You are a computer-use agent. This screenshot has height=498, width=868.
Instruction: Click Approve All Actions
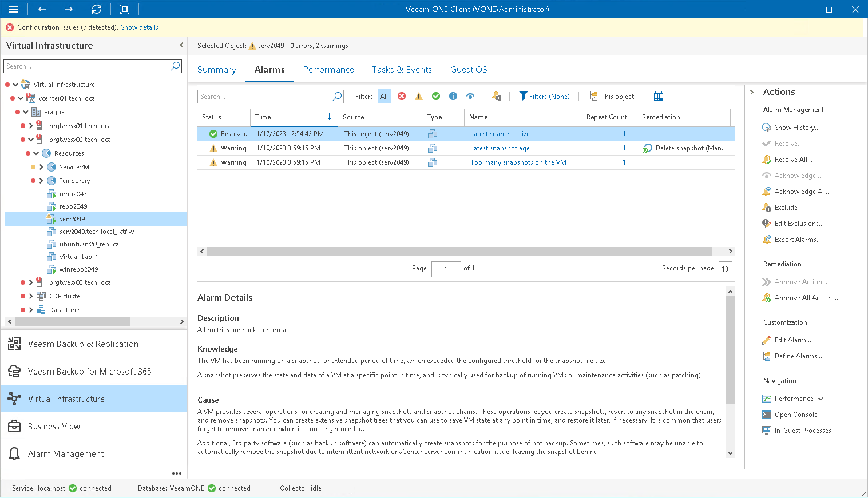801,298
